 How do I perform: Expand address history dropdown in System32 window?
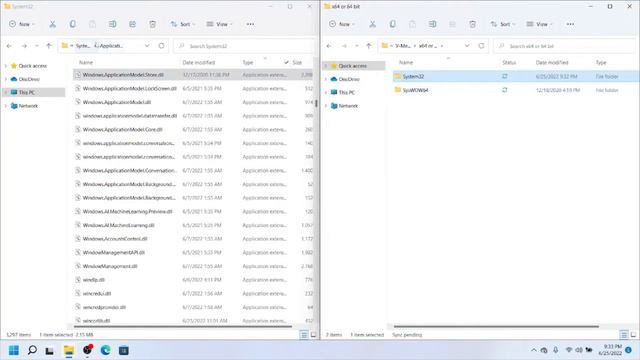pyautogui.click(x=147, y=46)
